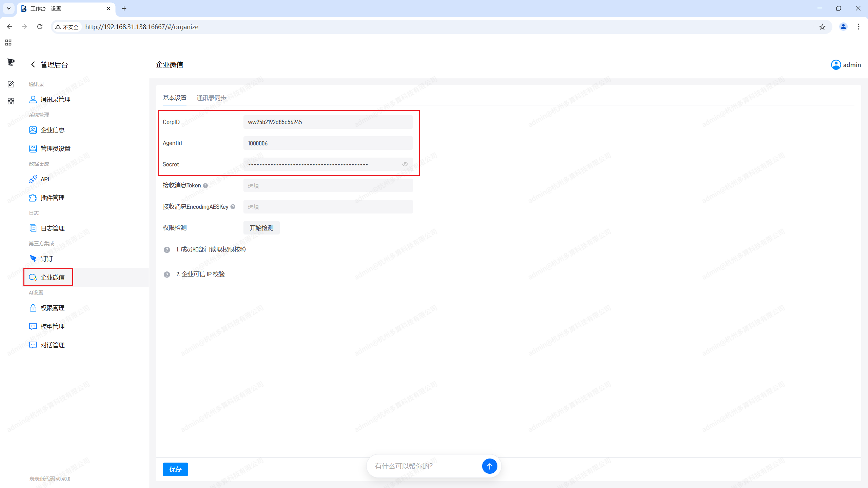The image size is (868, 488).
Task: Click the 保存 button
Action: pyautogui.click(x=175, y=469)
